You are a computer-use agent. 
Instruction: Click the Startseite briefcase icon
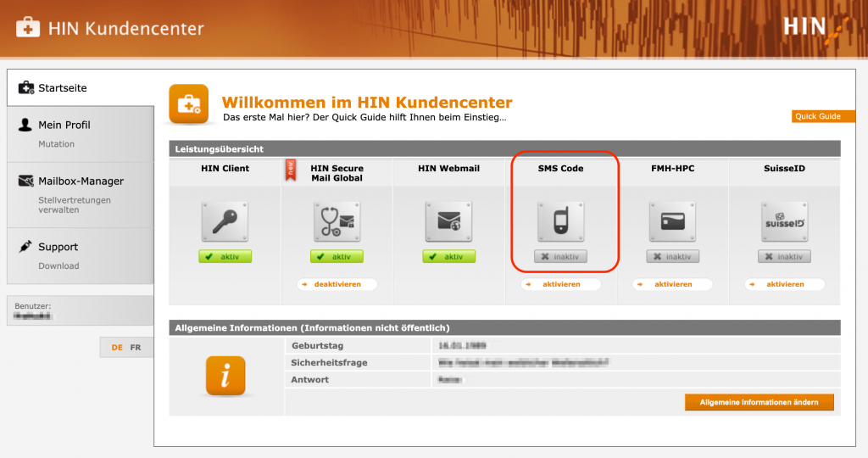coord(26,87)
